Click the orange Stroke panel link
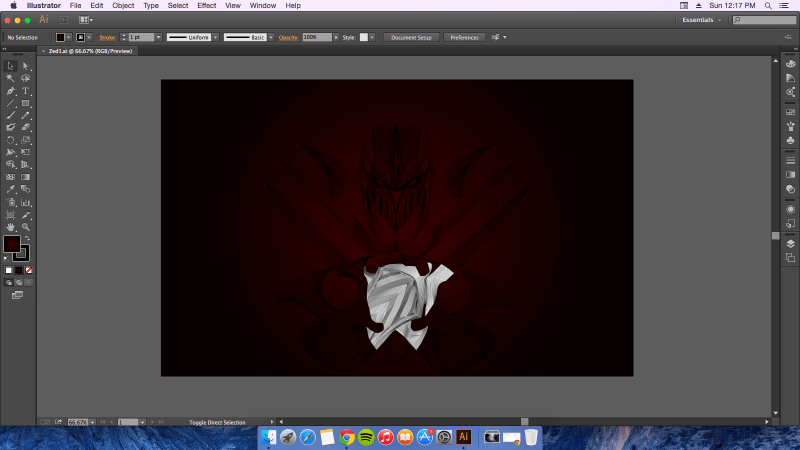 (x=107, y=37)
